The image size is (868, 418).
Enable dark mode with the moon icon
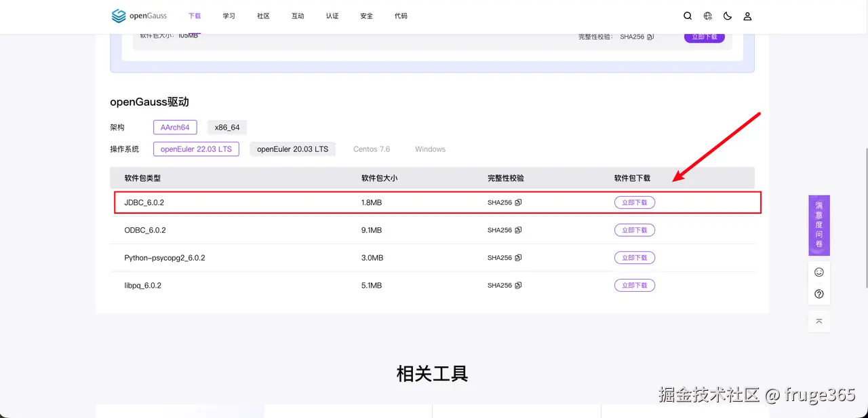(727, 16)
